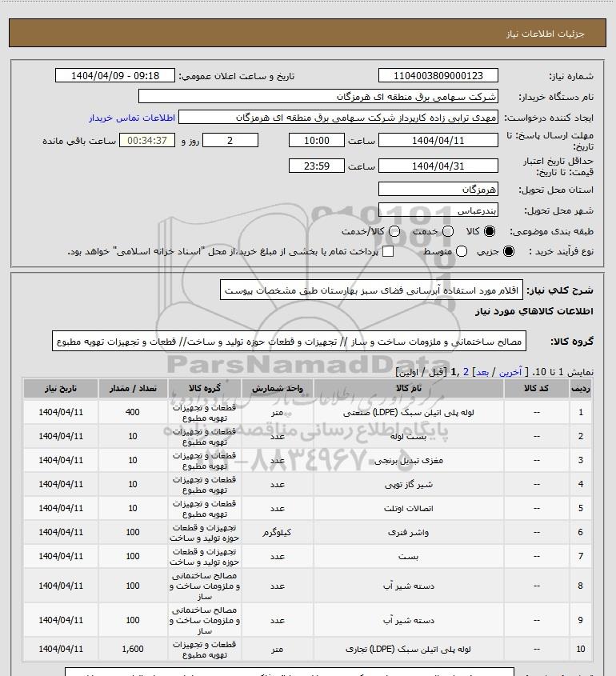Click the شماره نیاز field 1104003809000123

pyautogui.click(x=438, y=75)
